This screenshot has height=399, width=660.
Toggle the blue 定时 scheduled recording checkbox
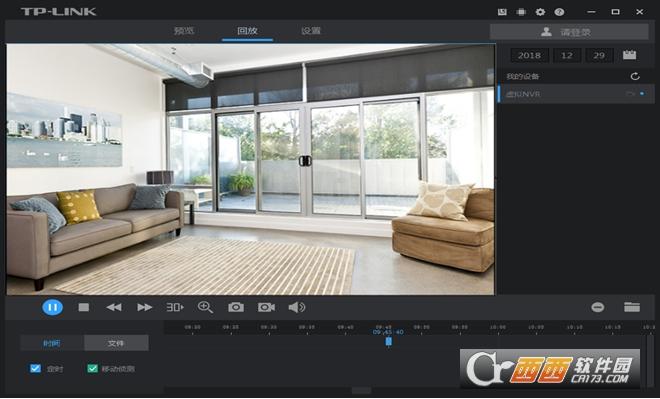point(35,369)
